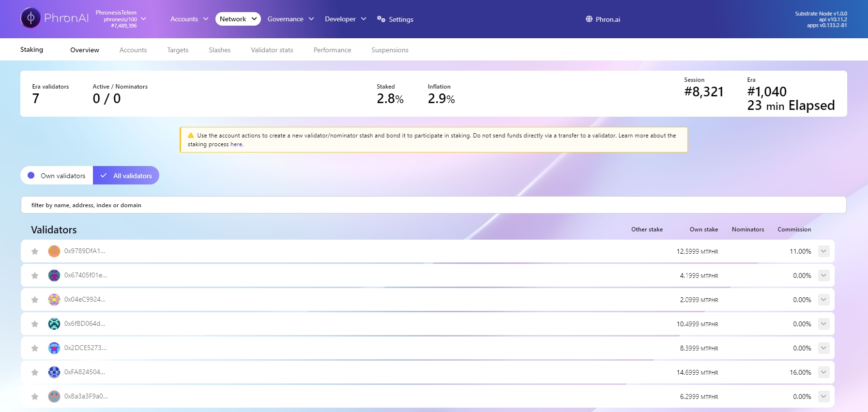
Task: Expand details for validator 0x9789DfA1 row
Action: [x=823, y=251]
